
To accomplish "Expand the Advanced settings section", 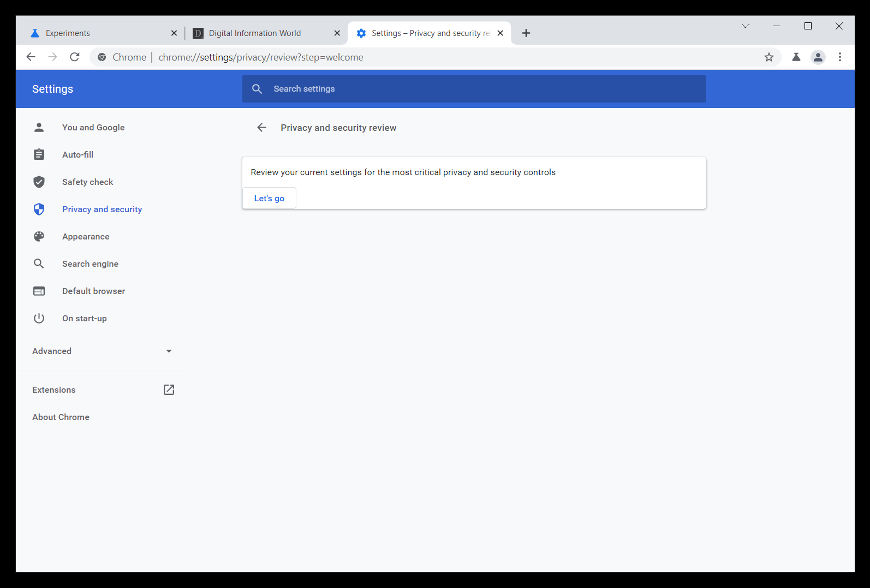I will (x=169, y=351).
